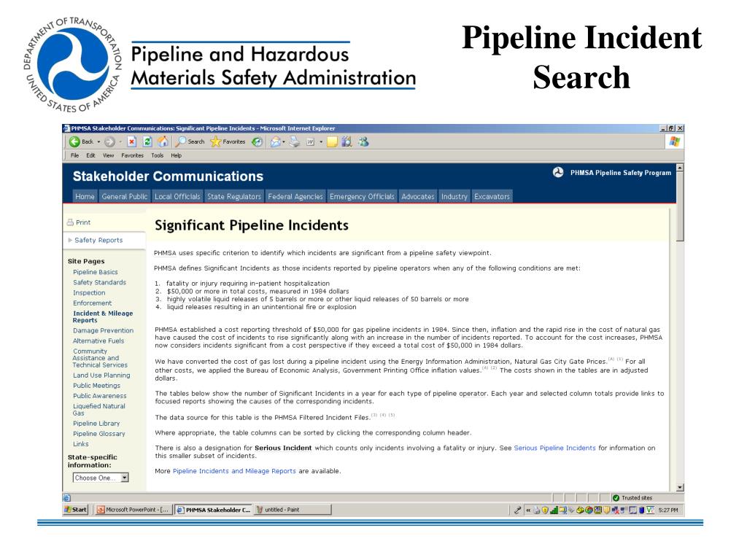This screenshot has width=747, height=560.
Task: Select the Advocates tab
Action: 418,197
